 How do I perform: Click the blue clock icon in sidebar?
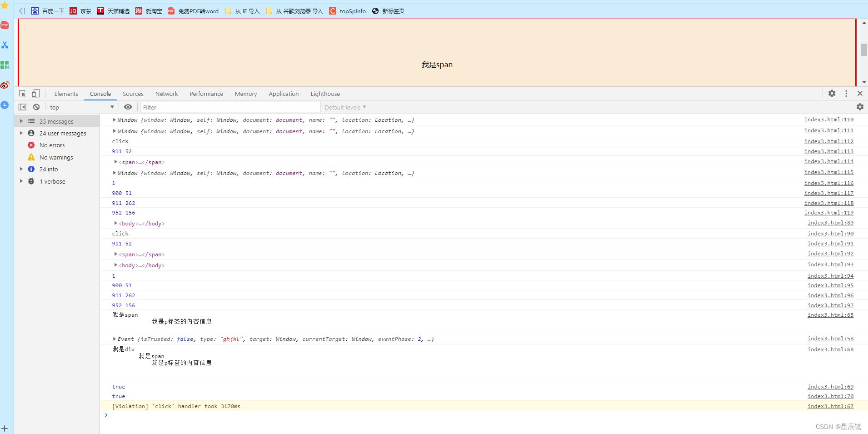[5, 105]
